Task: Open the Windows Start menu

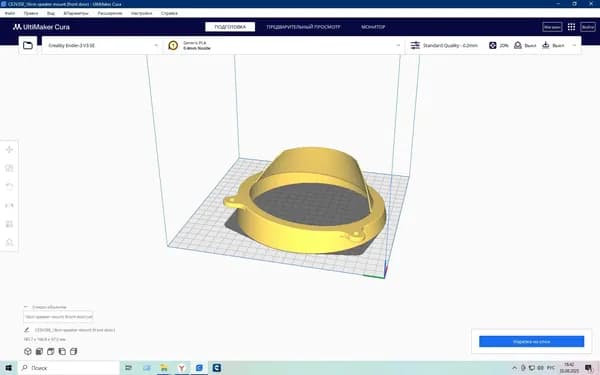Action: (x=8, y=368)
